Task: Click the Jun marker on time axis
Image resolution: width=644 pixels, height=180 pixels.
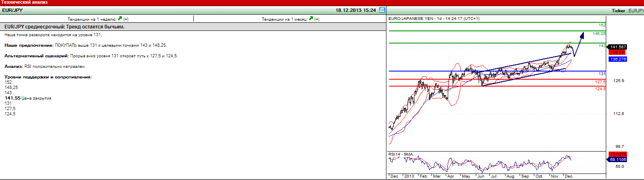Action: pyautogui.click(x=481, y=176)
